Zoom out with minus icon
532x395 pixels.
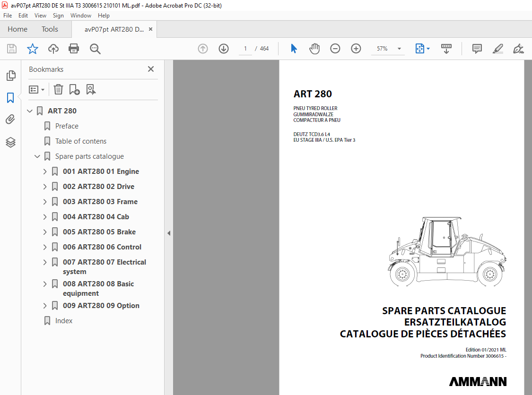tap(335, 49)
